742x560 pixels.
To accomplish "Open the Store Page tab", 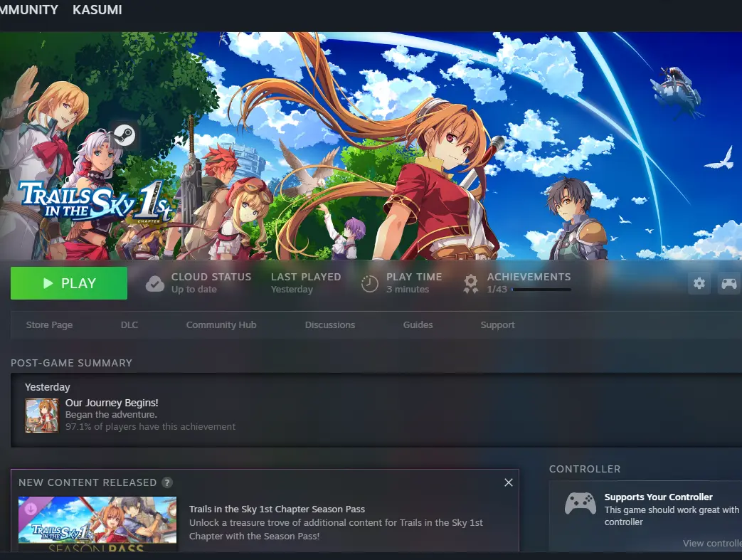I will pos(49,324).
